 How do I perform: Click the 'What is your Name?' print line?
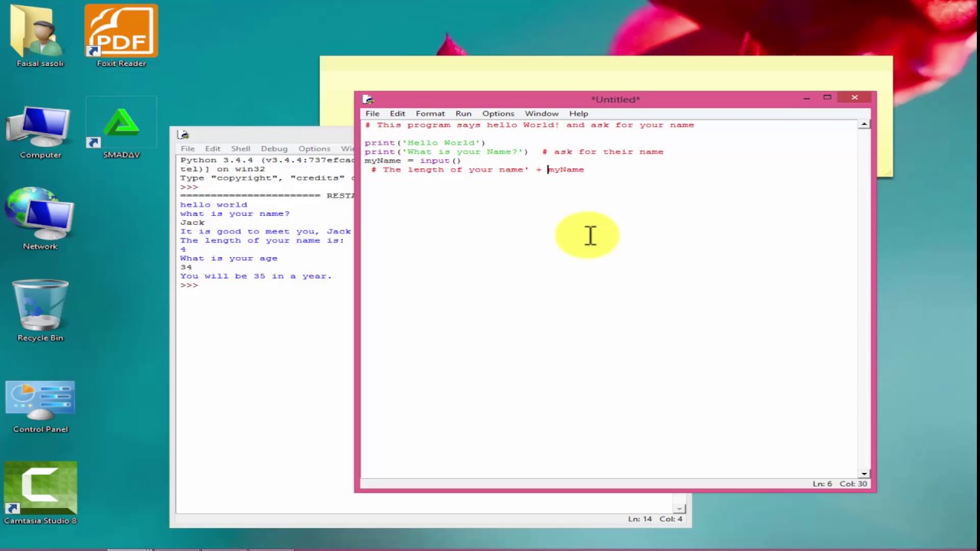point(446,152)
